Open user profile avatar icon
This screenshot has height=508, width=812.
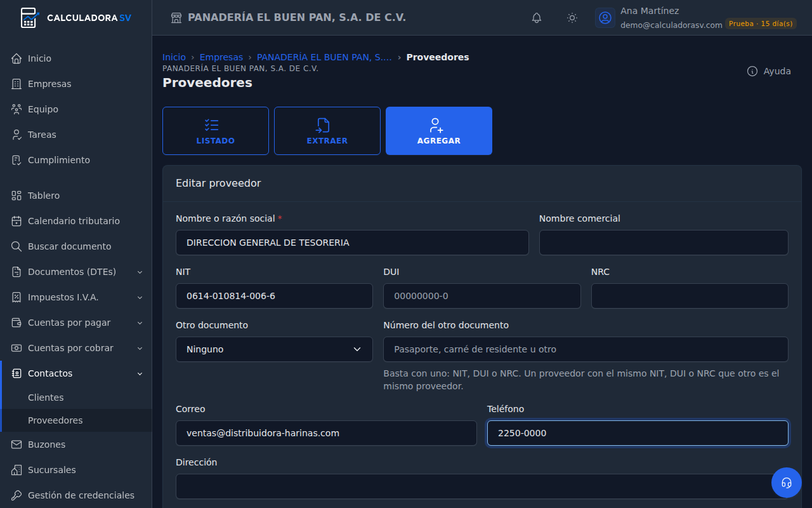point(605,18)
